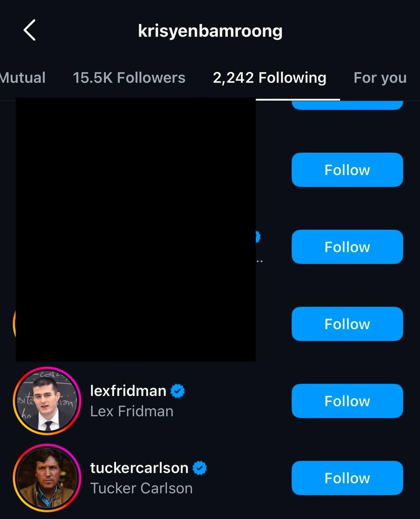Open the lexfridman username link
The image size is (420, 519).
(128, 391)
